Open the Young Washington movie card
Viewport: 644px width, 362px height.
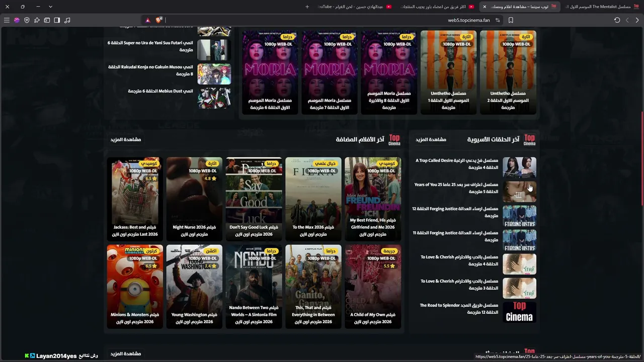tap(194, 287)
